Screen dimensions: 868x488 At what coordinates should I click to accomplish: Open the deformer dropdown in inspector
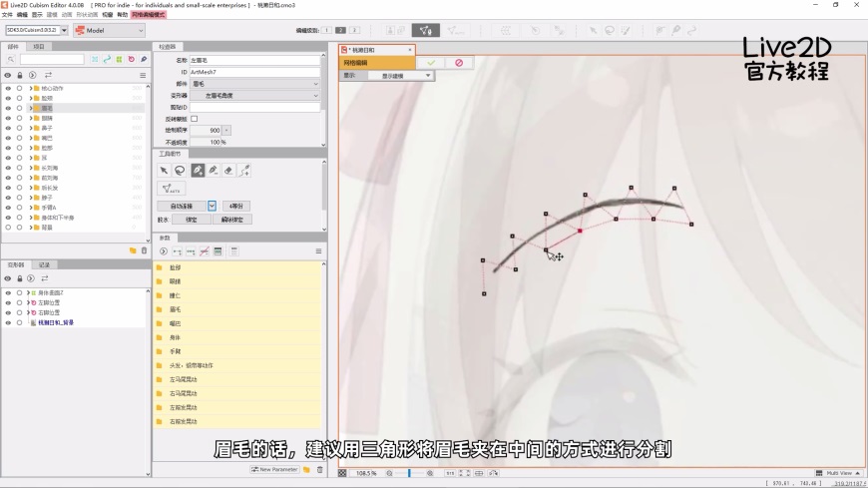tap(255, 95)
